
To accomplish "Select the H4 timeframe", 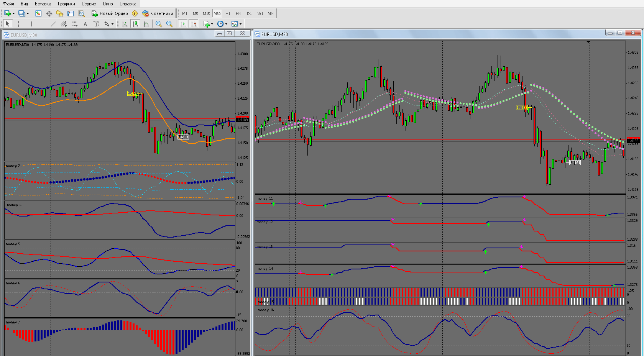I will click(x=238, y=13).
